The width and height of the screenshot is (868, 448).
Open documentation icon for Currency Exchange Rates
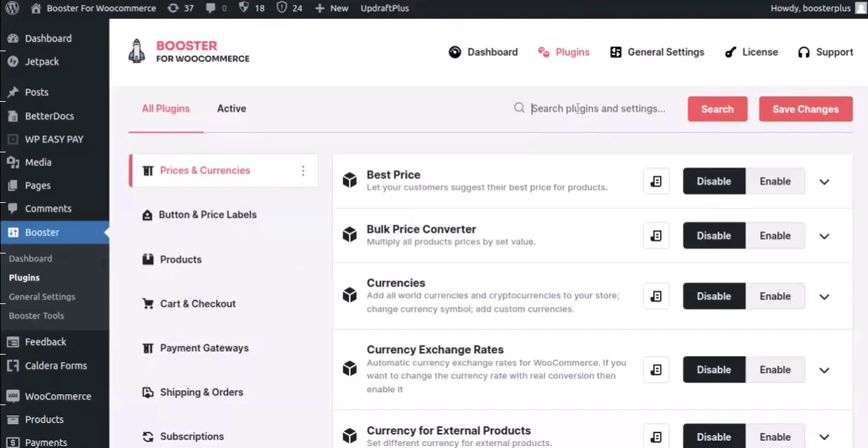point(657,369)
